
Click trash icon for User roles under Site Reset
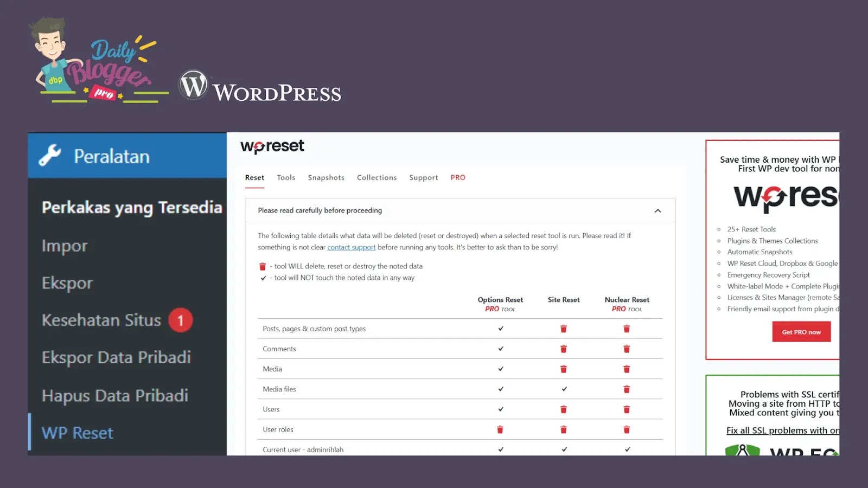pyautogui.click(x=564, y=429)
